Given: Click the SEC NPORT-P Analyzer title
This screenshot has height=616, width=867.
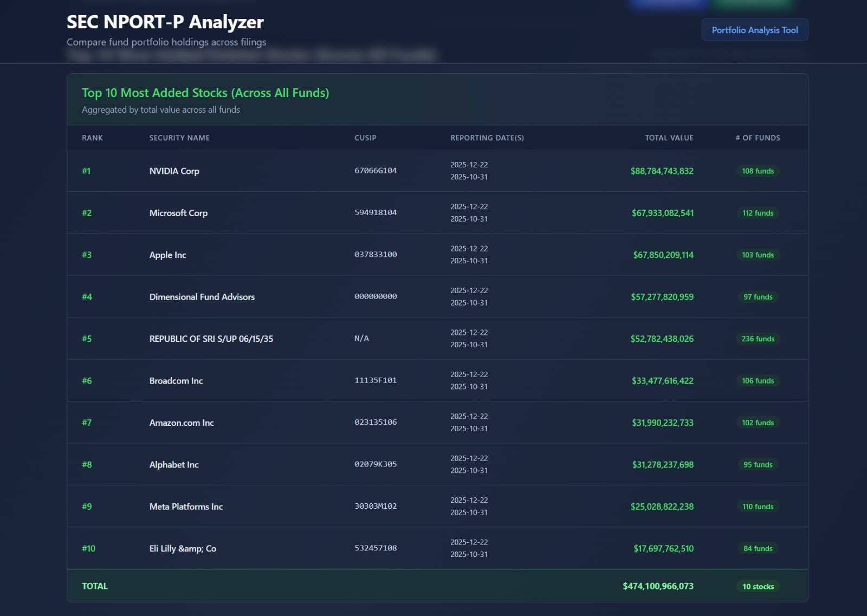Looking at the screenshot, I should tap(165, 22).
